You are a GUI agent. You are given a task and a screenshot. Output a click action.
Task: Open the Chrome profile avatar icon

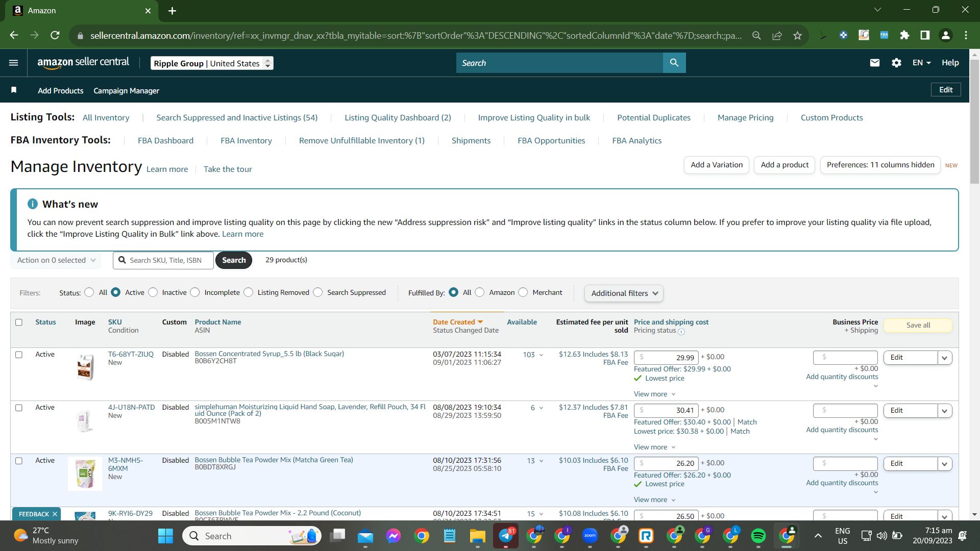946,35
